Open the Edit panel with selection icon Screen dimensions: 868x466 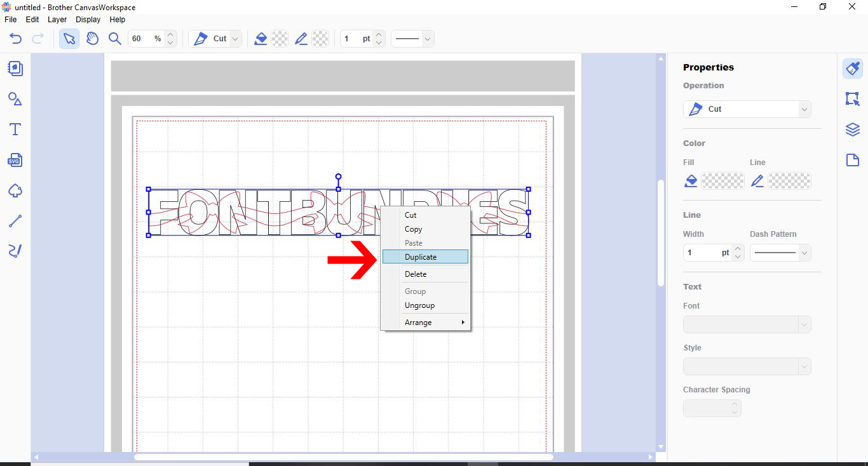pyautogui.click(x=852, y=99)
